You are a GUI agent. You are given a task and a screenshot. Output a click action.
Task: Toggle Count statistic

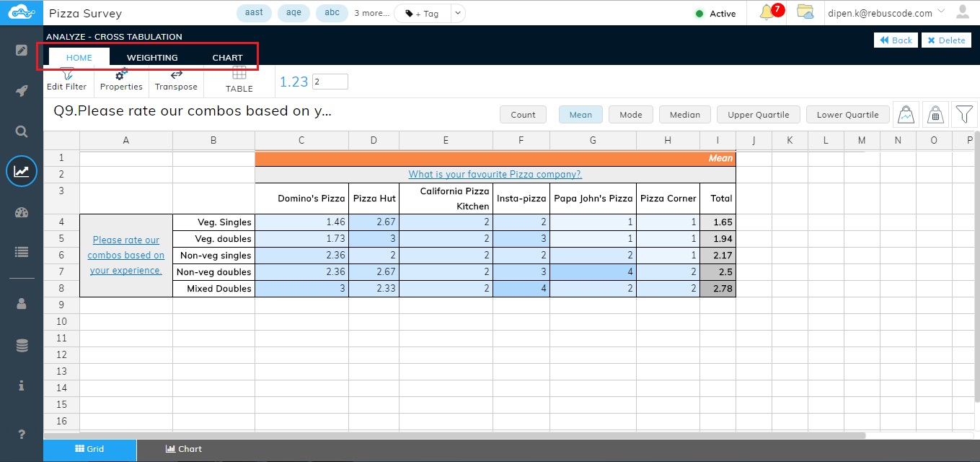pyautogui.click(x=523, y=114)
